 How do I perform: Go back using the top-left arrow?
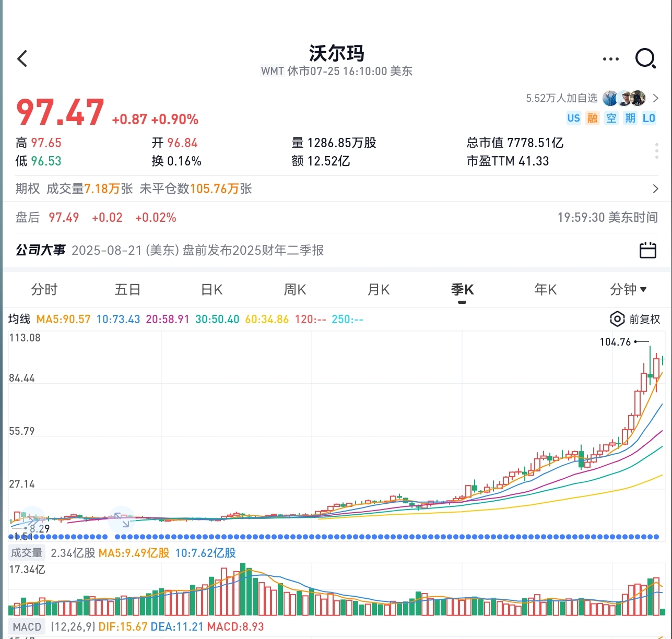pyautogui.click(x=22, y=58)
